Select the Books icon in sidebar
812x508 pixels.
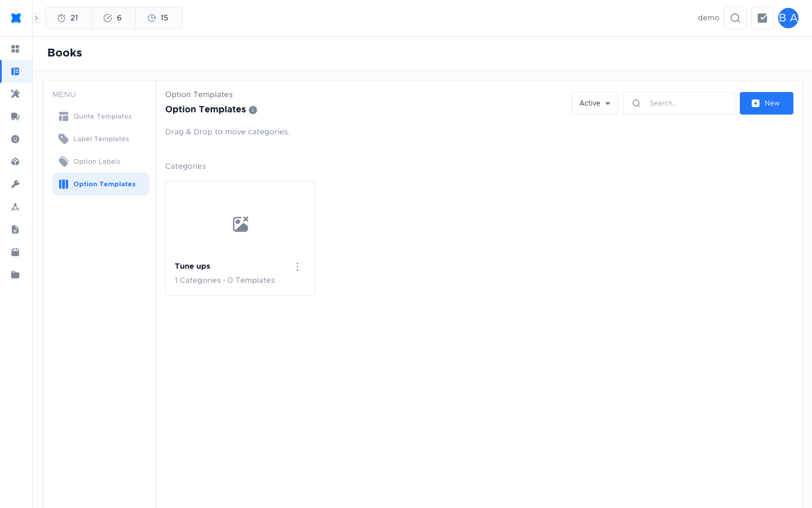tap(15, 72)
